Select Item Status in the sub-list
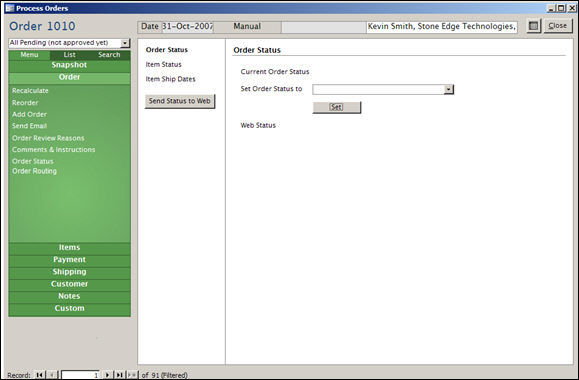This screenshot has width=579, height=380. pyautogui.click(x=164, y=65)
